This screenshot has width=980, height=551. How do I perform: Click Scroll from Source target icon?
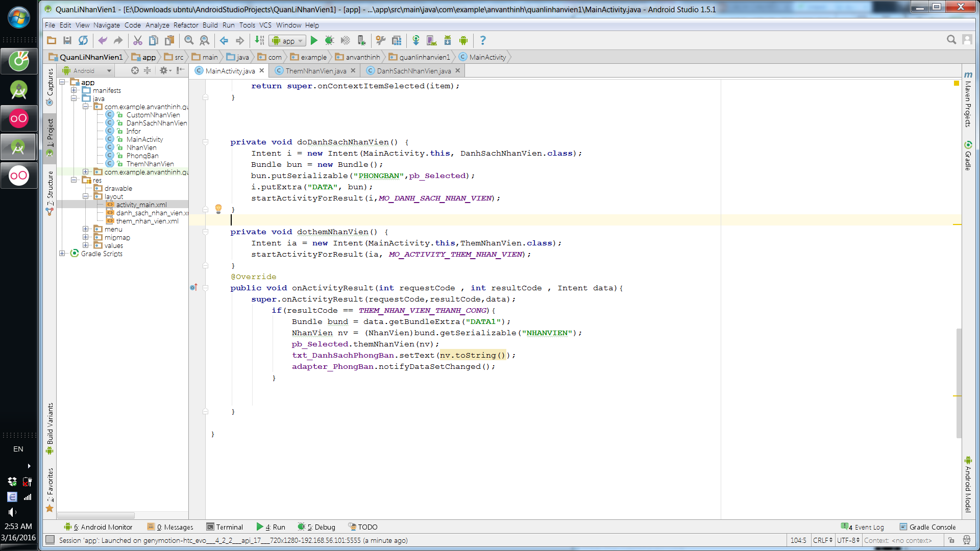135,70
